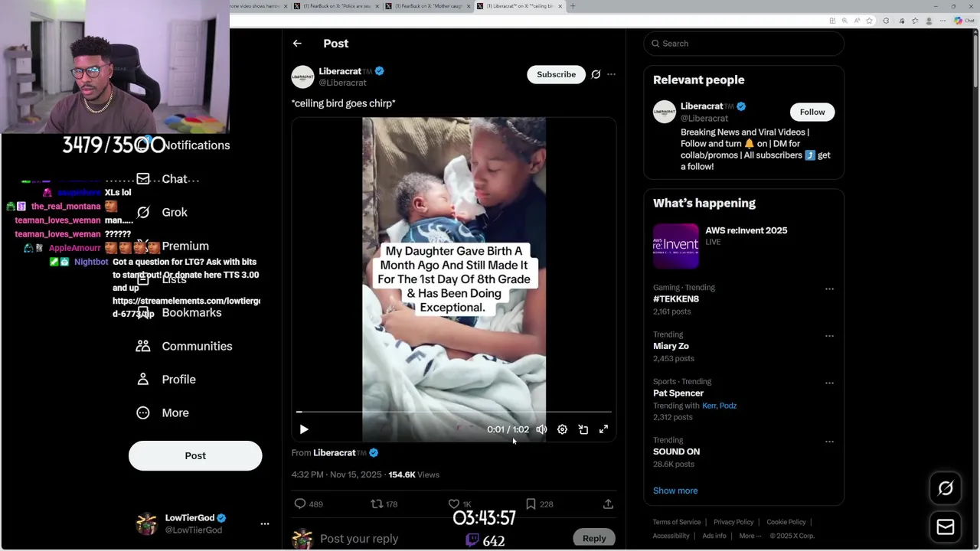Click the '4:32 PM · Nov 15, 2025' timestamp
Image resolution: width=980 pixels, height=551 pixels.
(x=336, y=475)
